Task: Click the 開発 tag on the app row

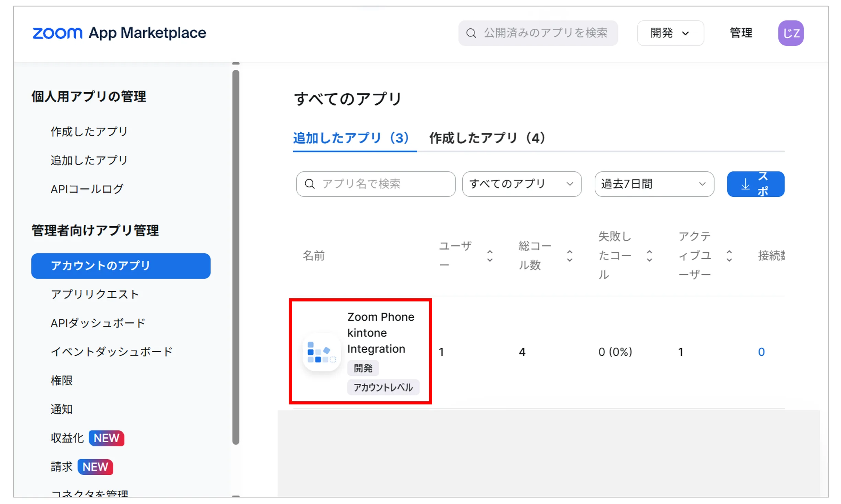Action: click(x=363, y=368)
